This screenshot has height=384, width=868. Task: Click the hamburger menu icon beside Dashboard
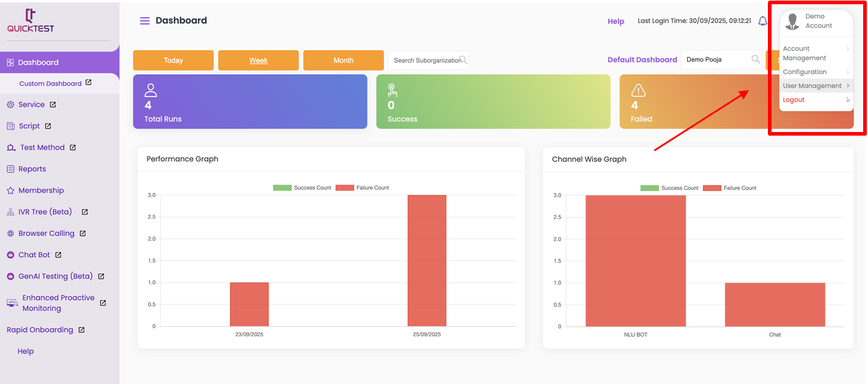pos(145,21)
